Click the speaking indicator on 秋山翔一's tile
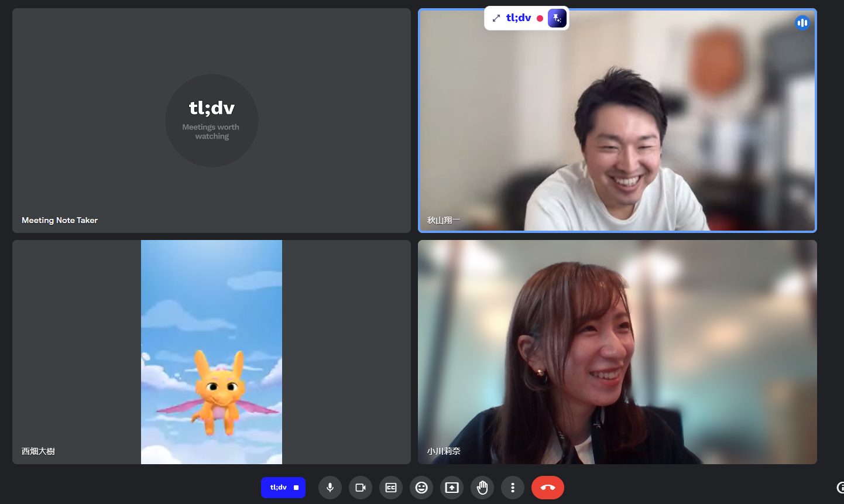The width and height of the screenshot is (844, 504). coord(802,23)
